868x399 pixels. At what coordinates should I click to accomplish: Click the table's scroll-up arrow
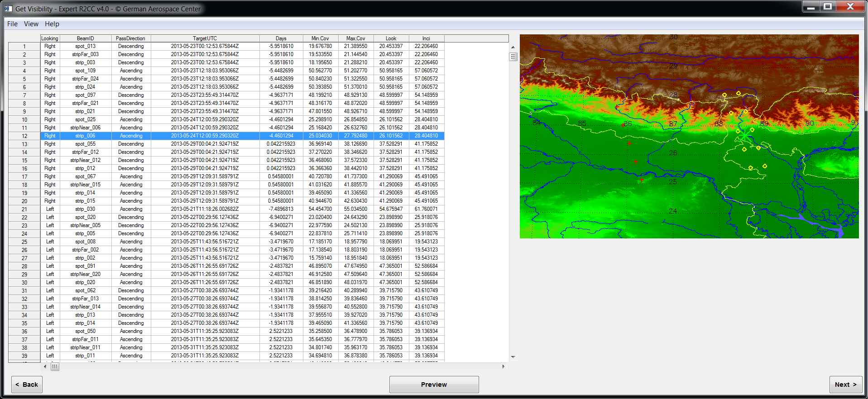coord(513,47)
